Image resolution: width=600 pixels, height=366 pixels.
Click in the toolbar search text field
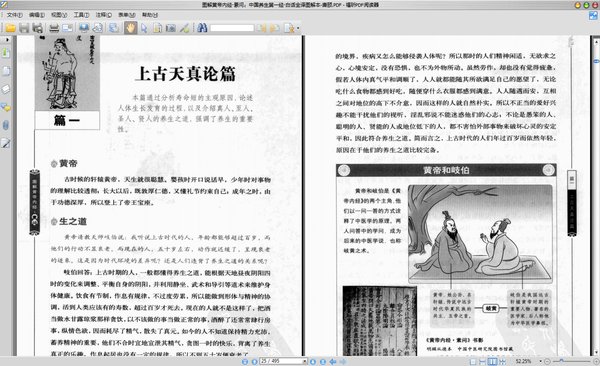(232, 28)
